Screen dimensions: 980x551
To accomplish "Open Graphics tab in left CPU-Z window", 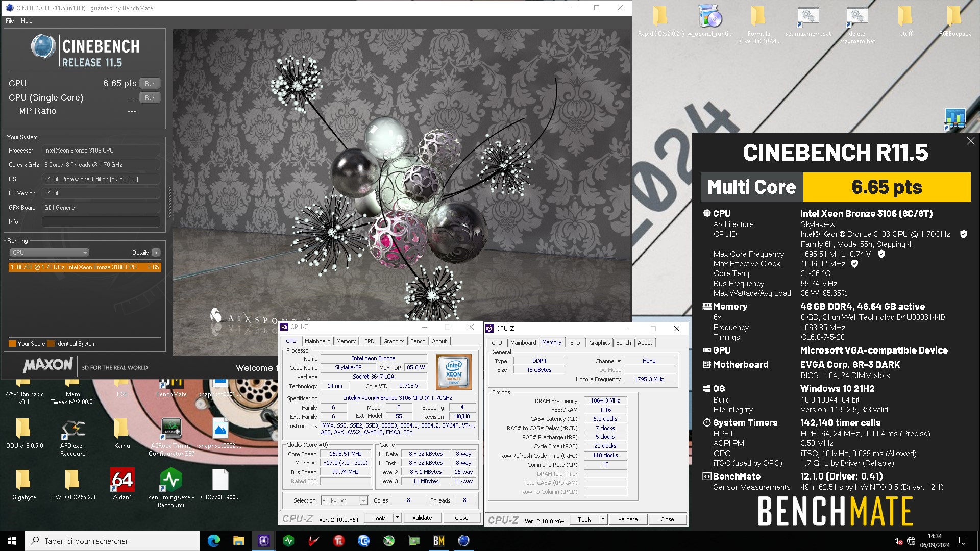I will (x=394, y=341).
